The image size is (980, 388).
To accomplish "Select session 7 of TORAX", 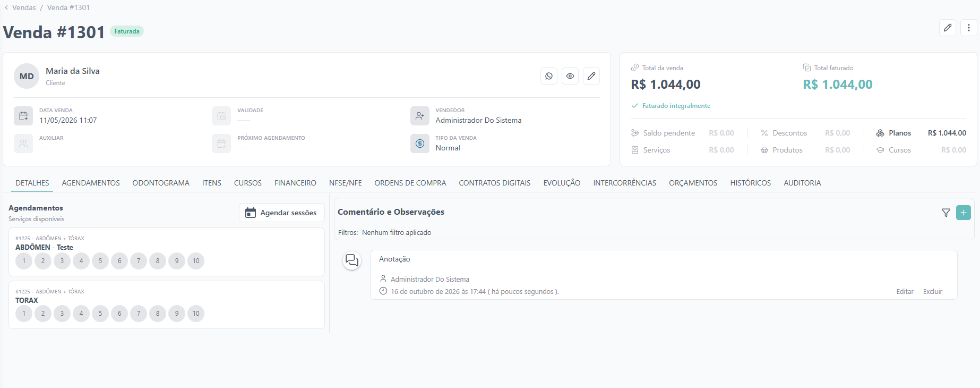I will pyautogui.click(x=139, y=314).
